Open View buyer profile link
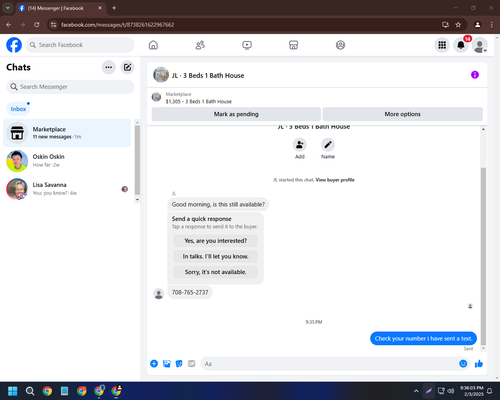Screen dimensions: 500x400 click(335, 180)
